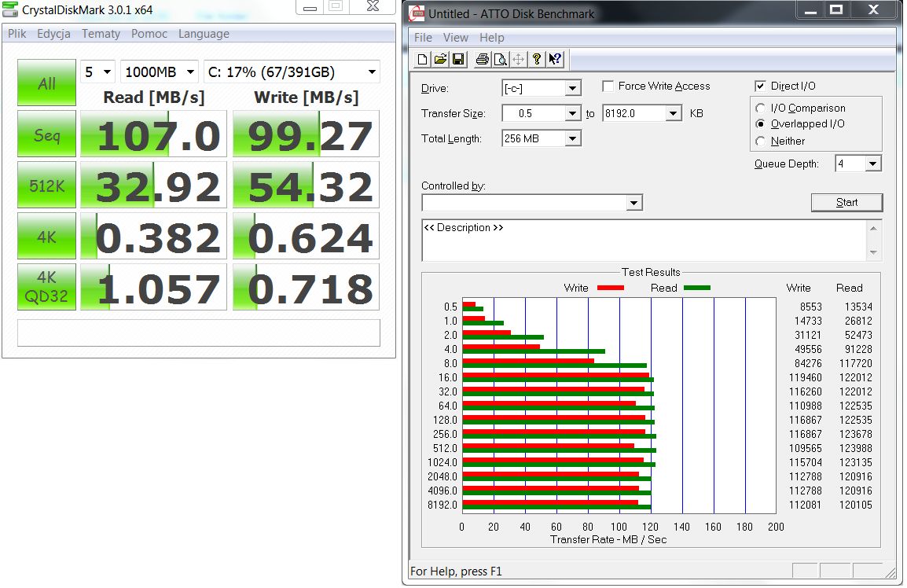Open the Tematy menu
The width and height of the screenshot is (907, 588).
[101, 34]
